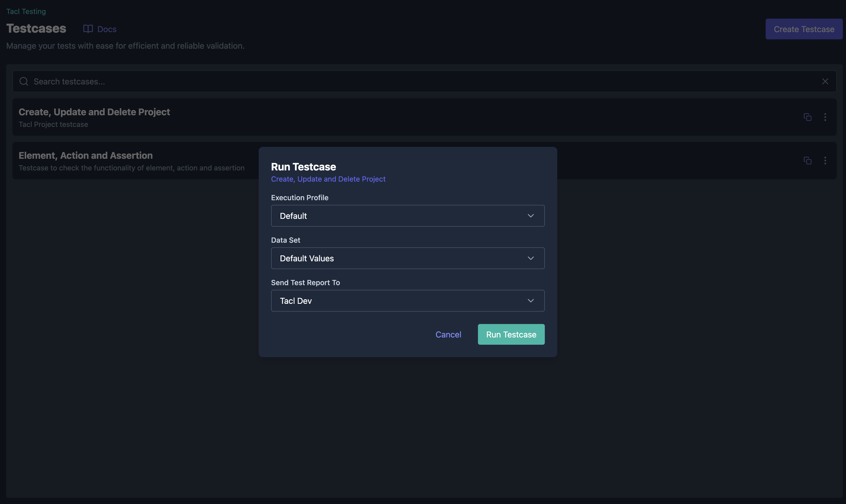Open more options for Create, Update and Delete Project
This screenshot has height=504, width=846.
click(x=825, y=117)
